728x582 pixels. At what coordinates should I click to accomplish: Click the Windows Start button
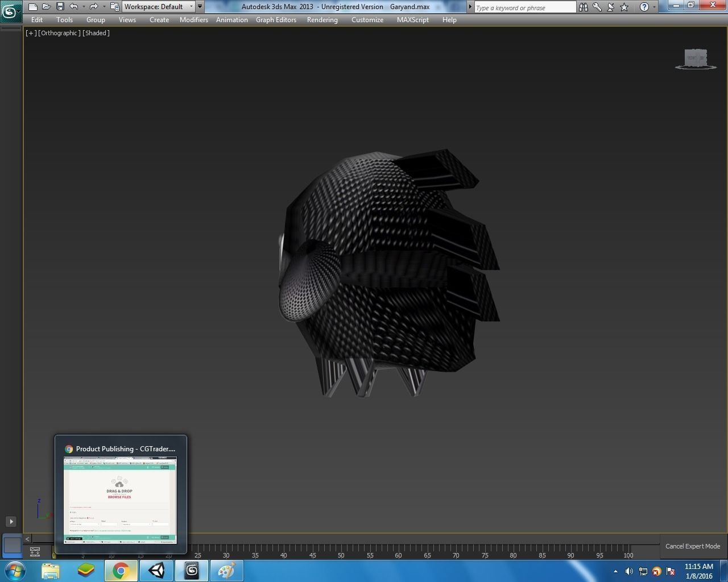click(15, 571)
